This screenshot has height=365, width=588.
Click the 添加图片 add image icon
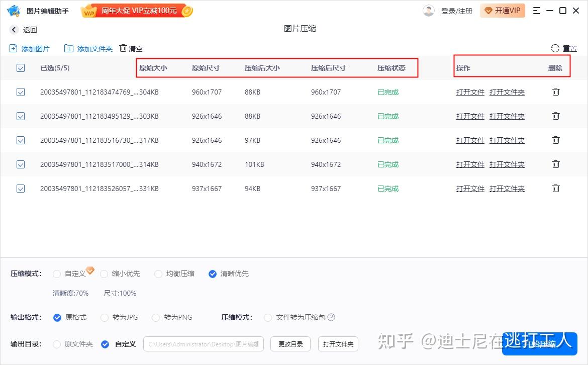(x=13, y=48)
